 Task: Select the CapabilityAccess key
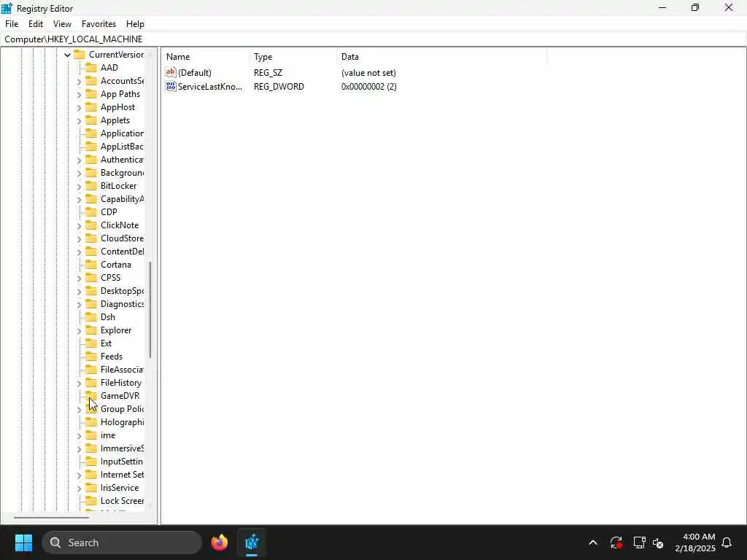point(122,199)
